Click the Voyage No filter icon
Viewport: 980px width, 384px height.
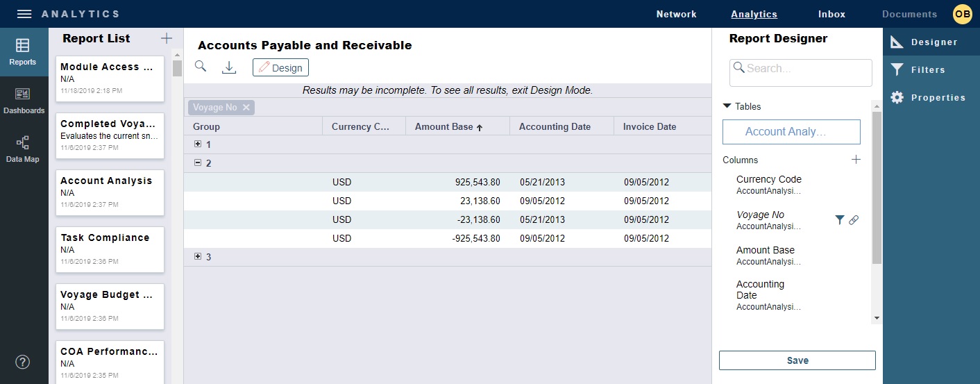840,220
